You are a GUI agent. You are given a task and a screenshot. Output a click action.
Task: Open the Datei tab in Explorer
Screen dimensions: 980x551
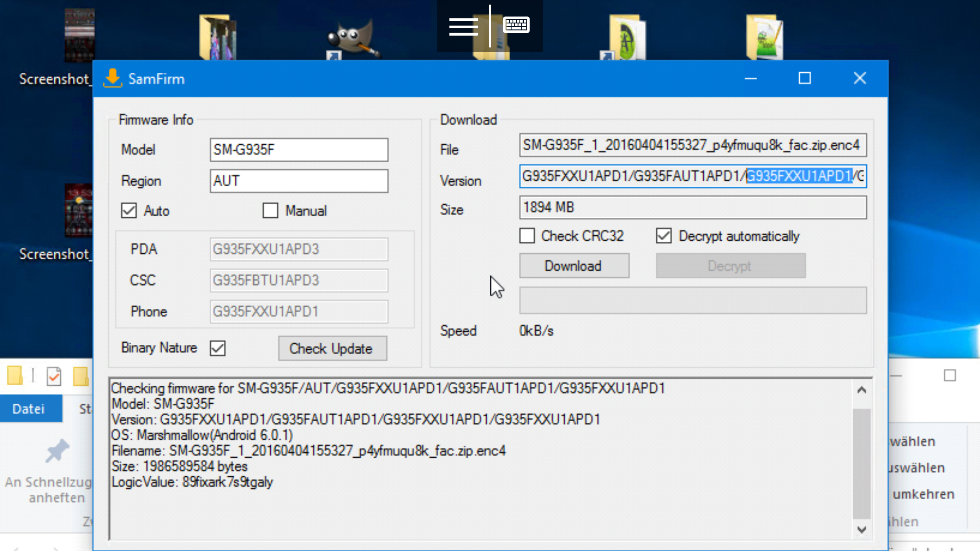tap(31, 409)
